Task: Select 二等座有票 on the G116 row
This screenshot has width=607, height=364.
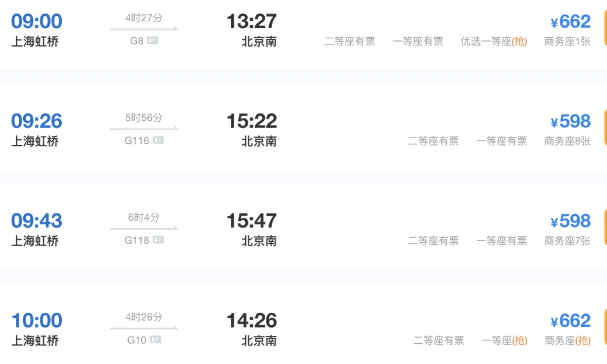Action: click(x=433, y=141)
